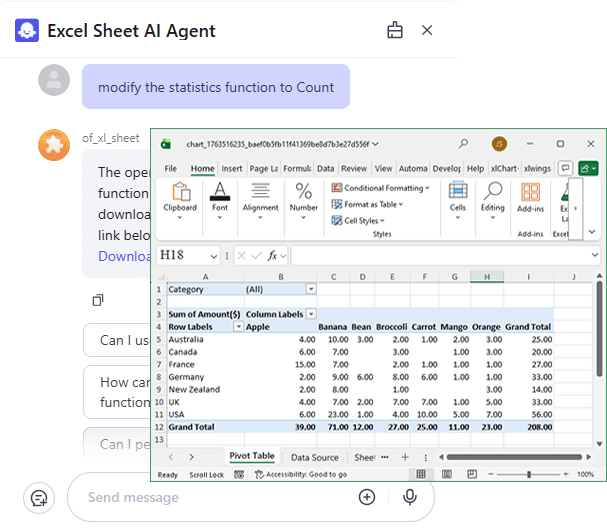607x532 pixels.
Task: Switch to the Insert ribbon tab
Action: click(231, 169)
